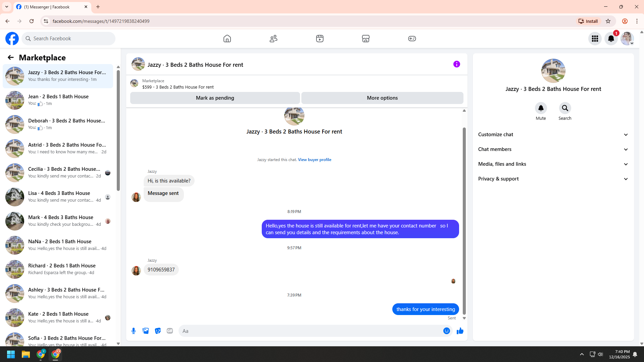This screenshot has height=362, width=644.
Task: Open the system volume speaker icon
Action: click(600, 354)
